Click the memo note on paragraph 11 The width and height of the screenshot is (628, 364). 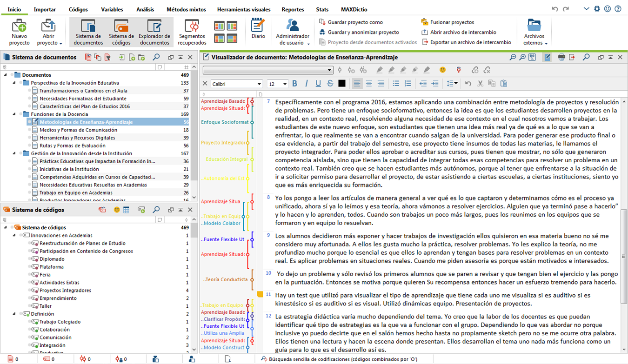[261, 295]
